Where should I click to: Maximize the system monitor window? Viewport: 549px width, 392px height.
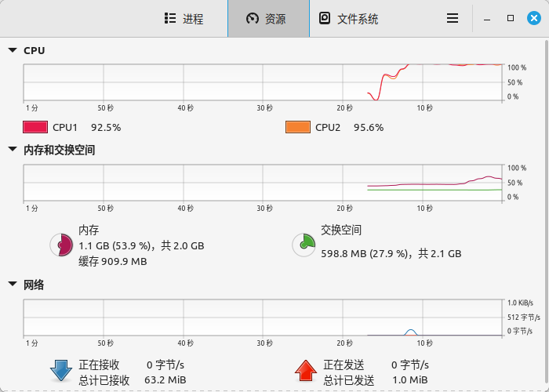coord(511,18)
